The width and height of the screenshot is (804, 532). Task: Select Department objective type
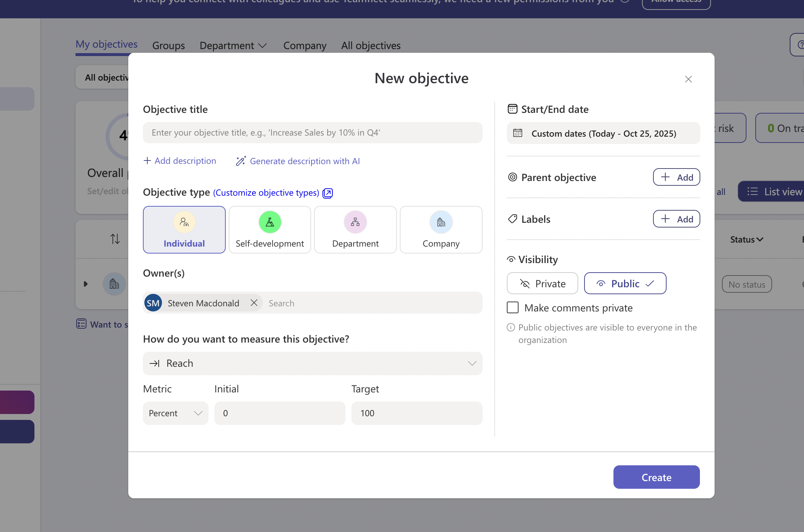coord(355,230)
